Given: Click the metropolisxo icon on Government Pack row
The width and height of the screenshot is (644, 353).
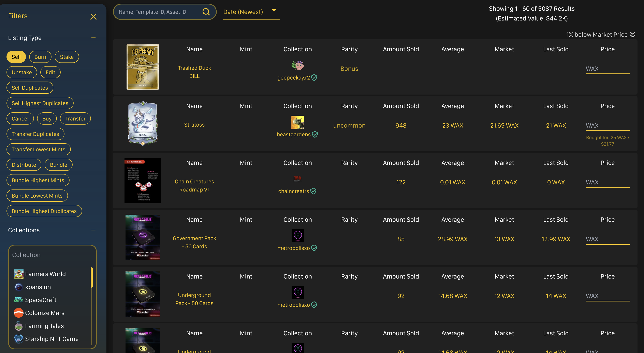Looking at the screenshot, I should pos(297,236).
